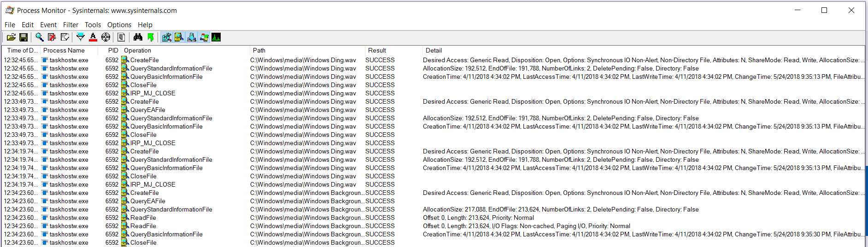
Task: Sort by the PID column header
Action: [110, 50]
